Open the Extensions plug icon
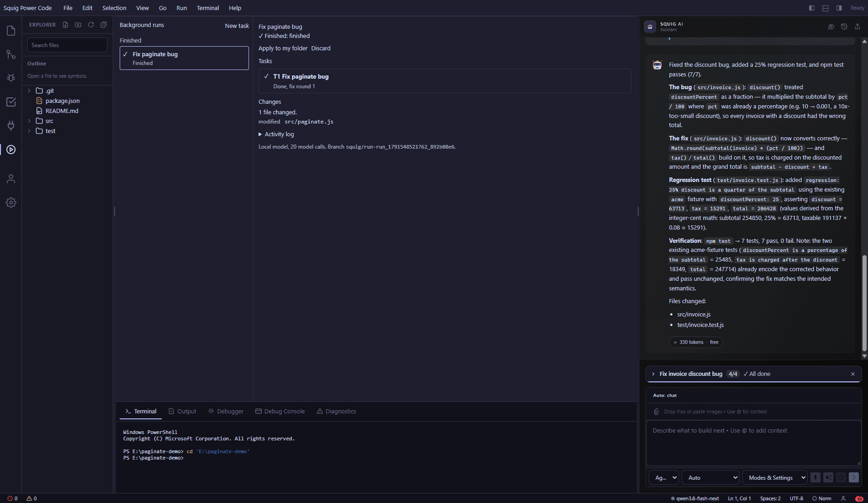Image resolution: width=868 pixels, height=503 pixels. point(11,126)
